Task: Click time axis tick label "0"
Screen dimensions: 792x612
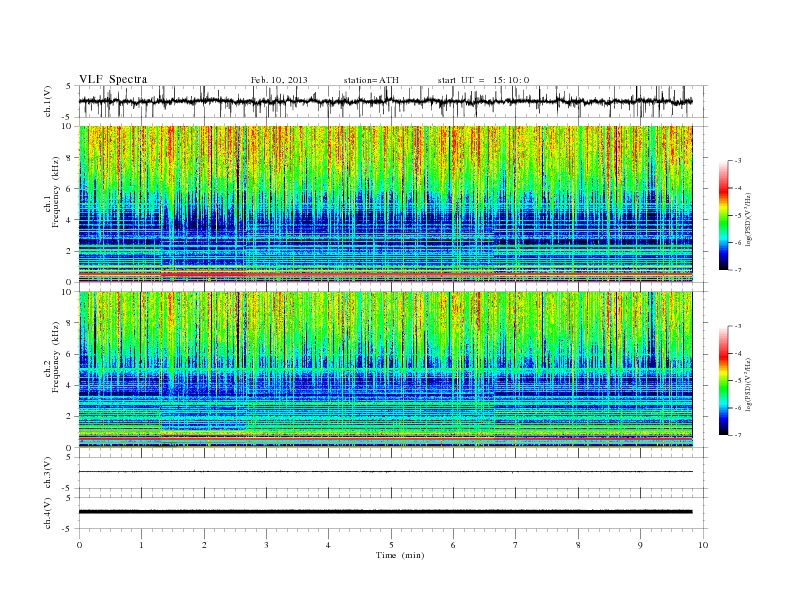Action: click(x=79, y=545)
